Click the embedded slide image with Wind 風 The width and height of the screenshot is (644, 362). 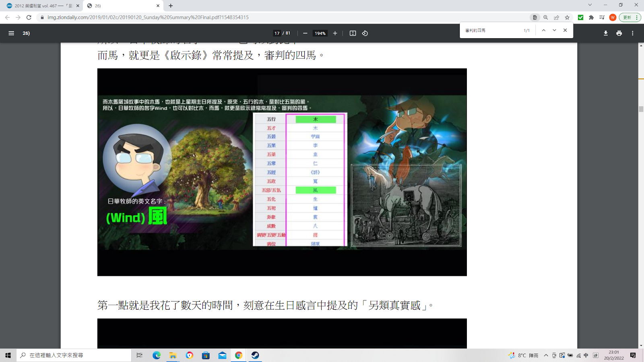(282, 172)
